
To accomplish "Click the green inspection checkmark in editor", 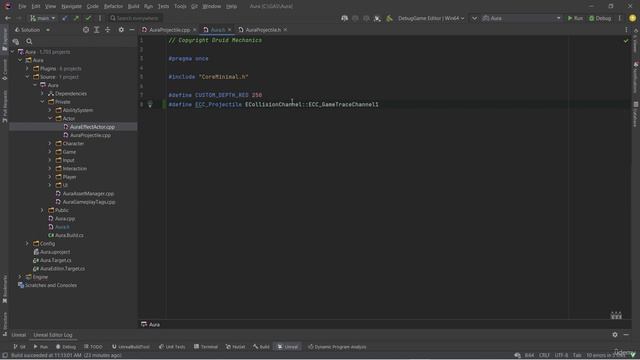I will click(626, 41).
